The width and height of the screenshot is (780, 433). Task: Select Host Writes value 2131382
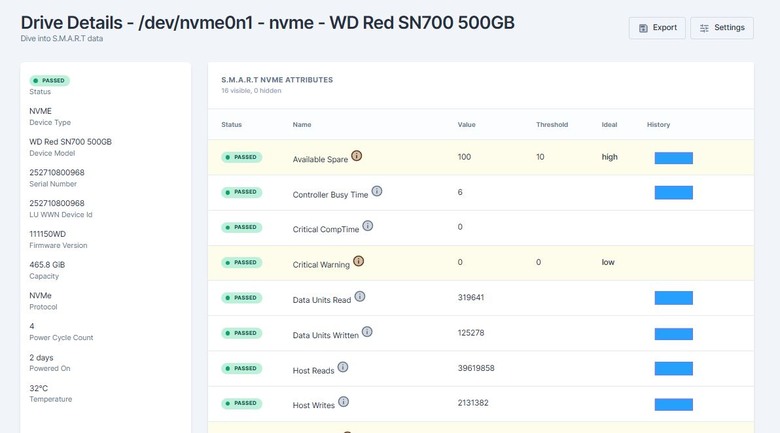click(x=473, y=403)
